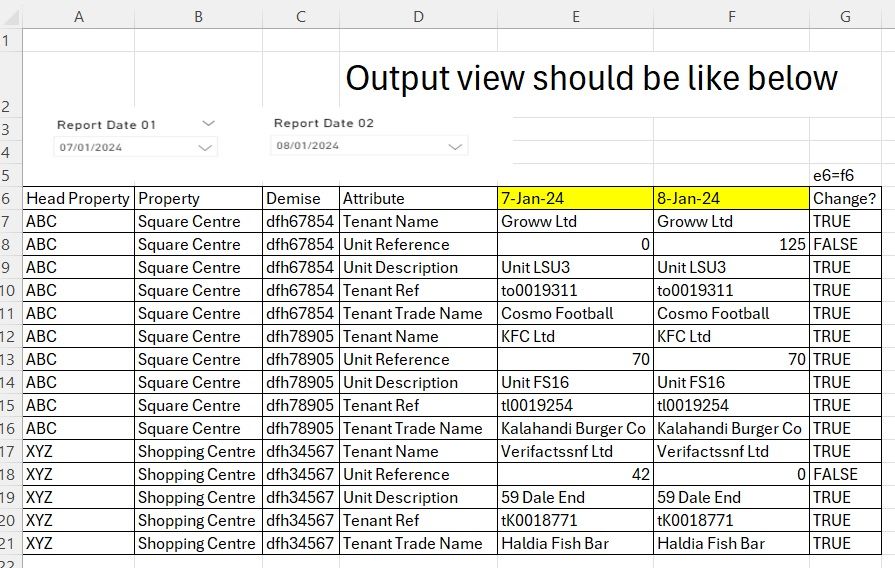Click the 'Unit FS16' cell under 8-Jan-24
Screen dimensions: 895x568
click(x=731, y=382)
